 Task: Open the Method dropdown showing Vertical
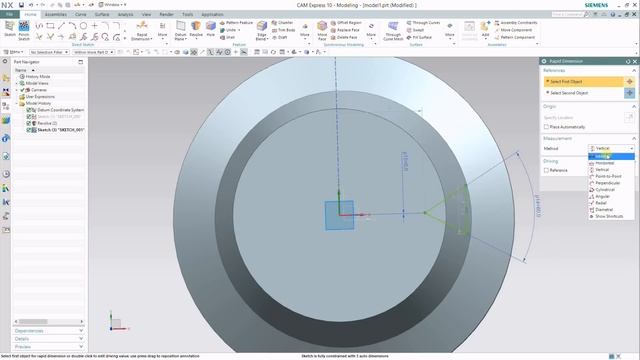[611, 149]
